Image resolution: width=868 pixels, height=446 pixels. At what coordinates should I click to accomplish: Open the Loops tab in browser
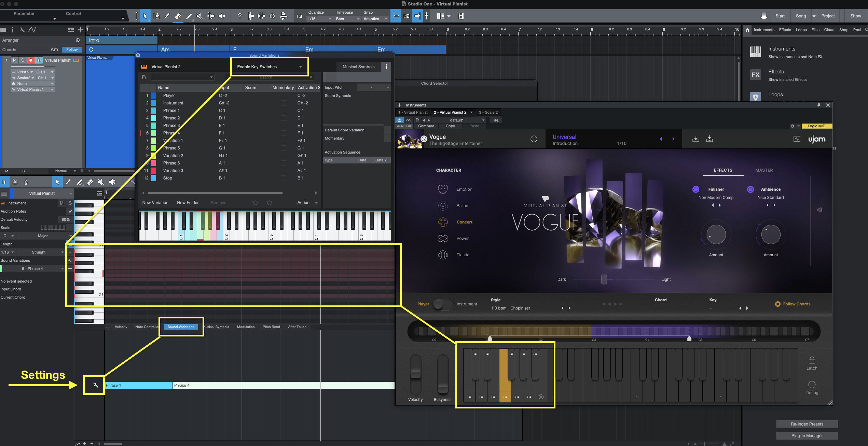[x=801, y=30]
